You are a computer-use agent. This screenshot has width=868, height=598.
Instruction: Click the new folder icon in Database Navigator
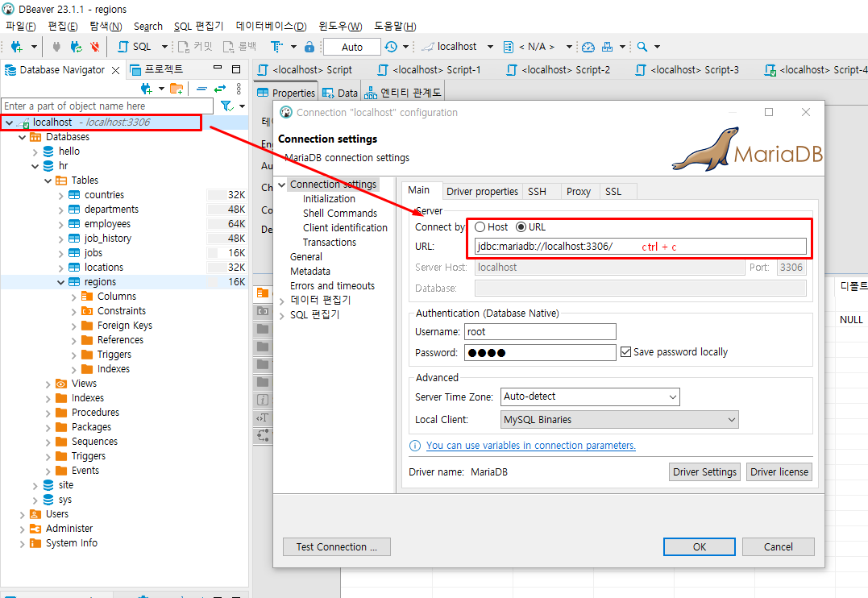(x=177, y=88)
